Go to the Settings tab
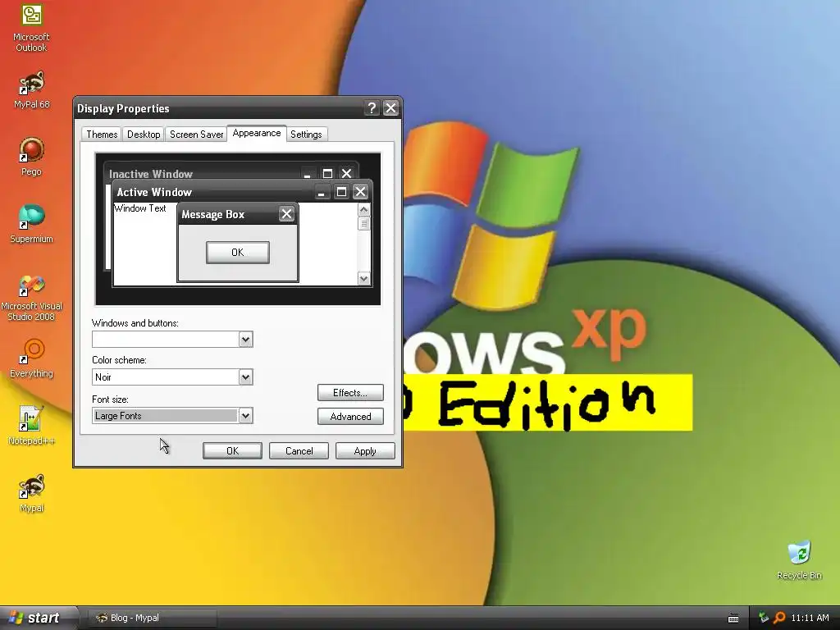Image resolution: width=840 pixels, height=630 pixels. point(306,135)
